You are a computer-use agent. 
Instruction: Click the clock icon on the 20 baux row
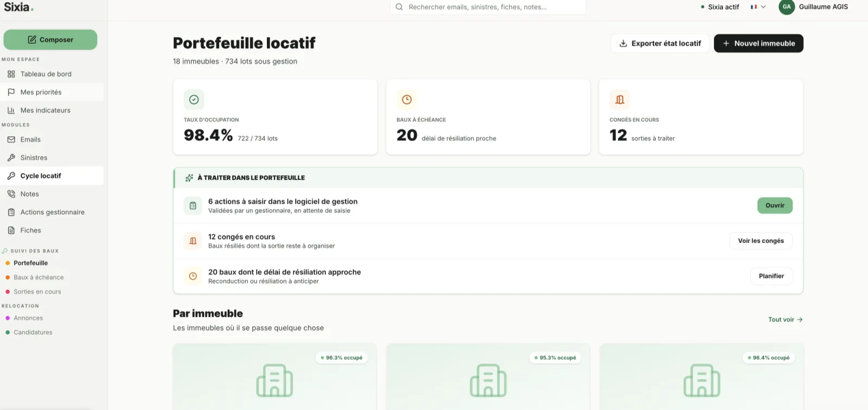pos(193,276)
